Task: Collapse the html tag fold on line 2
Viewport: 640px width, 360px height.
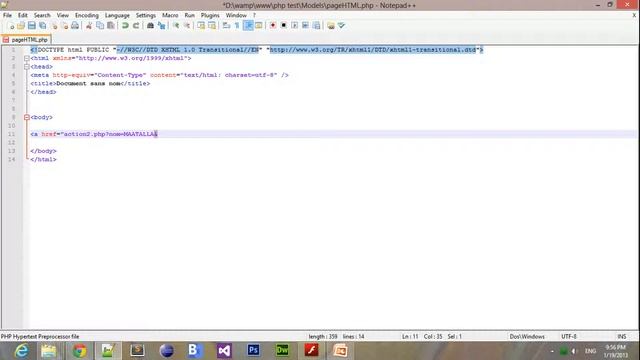Action: pyautogui.click(x=27, y=58)
